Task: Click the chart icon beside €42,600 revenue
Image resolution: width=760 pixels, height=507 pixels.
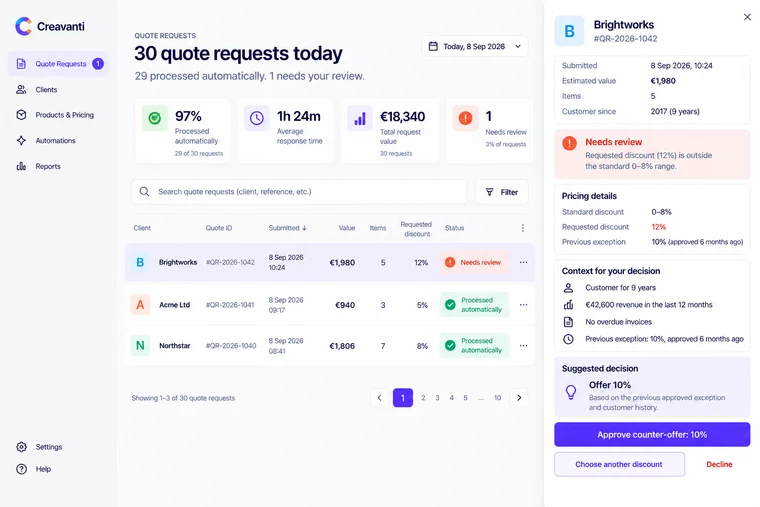Action: click(x=569, y=305)
